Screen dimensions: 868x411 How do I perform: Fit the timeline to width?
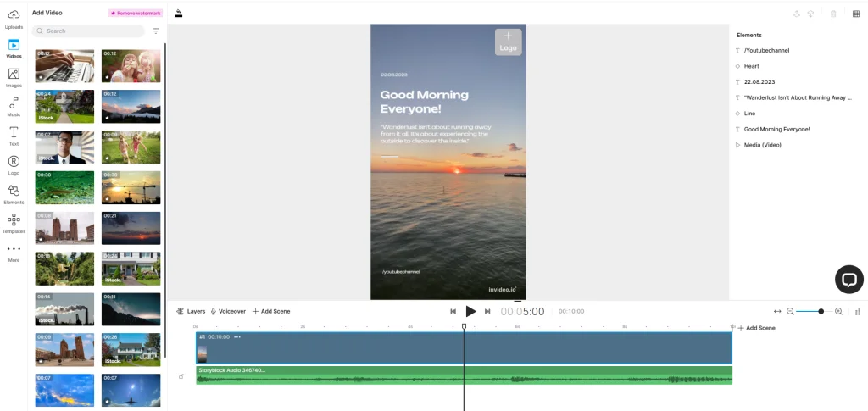[777, 312]
